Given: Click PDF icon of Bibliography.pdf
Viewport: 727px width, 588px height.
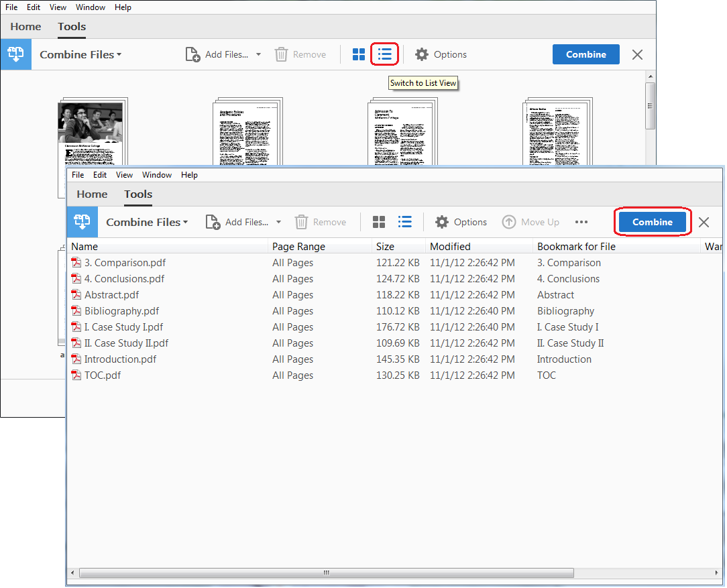Looking at the screenshot, I should tap(76, 311).
